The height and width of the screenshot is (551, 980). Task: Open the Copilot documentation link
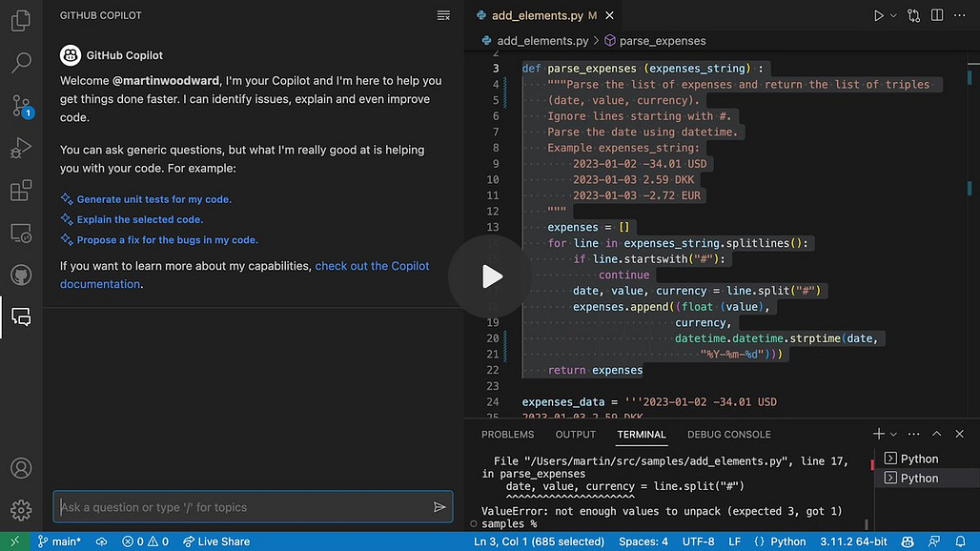[244, 275]
